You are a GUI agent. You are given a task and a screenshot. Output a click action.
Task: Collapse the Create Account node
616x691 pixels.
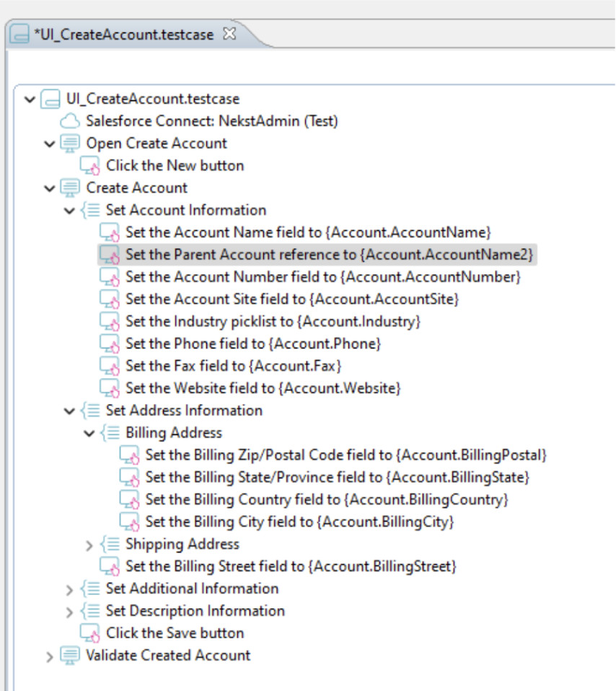pos(49,188)
